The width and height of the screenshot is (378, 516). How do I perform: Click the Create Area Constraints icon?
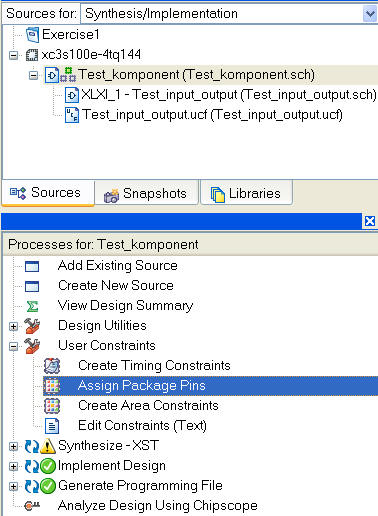tap(52, 406)
